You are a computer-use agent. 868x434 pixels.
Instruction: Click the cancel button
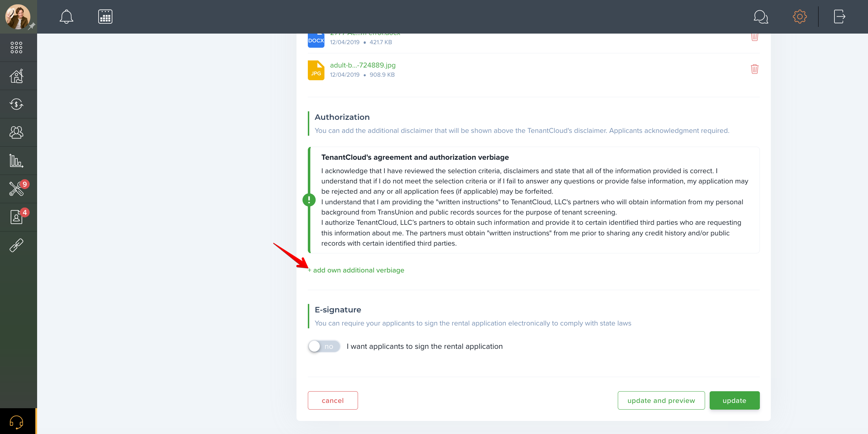tap(333, 400)
